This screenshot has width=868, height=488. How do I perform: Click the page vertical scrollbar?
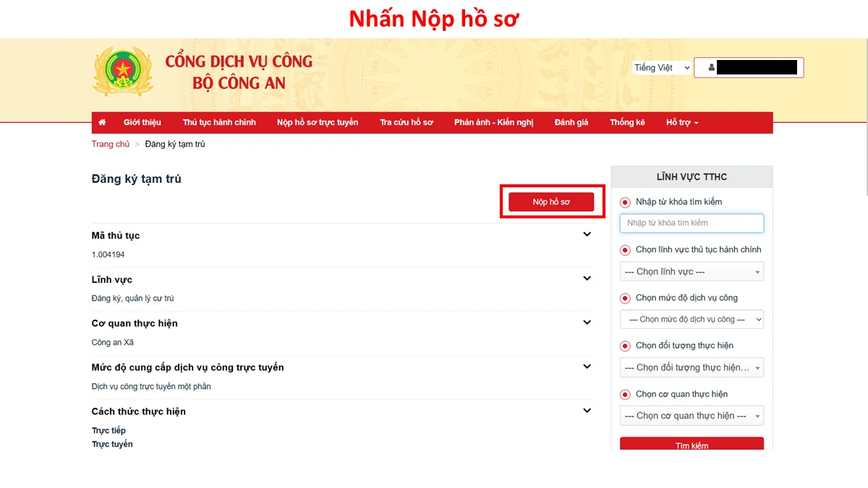[865, 116]
